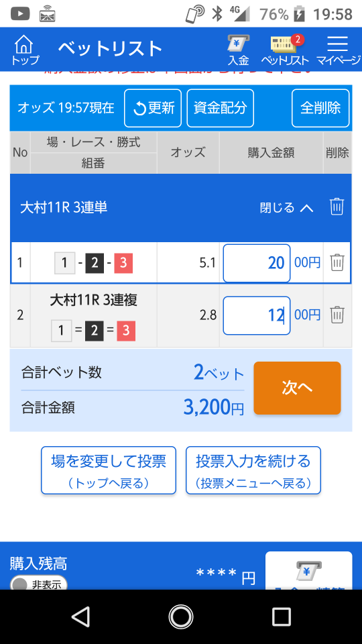Delete bet 2 using its trash icon

pyautogui.click(x=337, y=315)
